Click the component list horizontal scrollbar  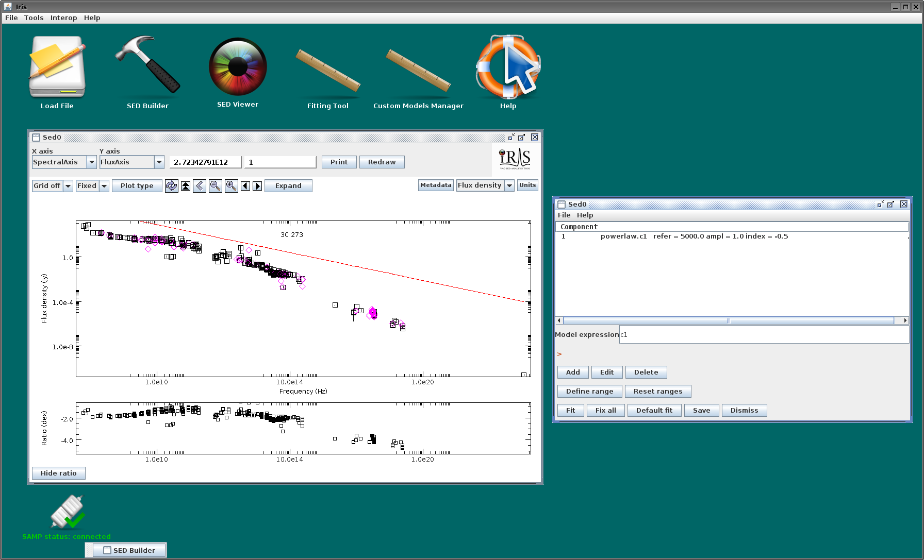point(731,320)
